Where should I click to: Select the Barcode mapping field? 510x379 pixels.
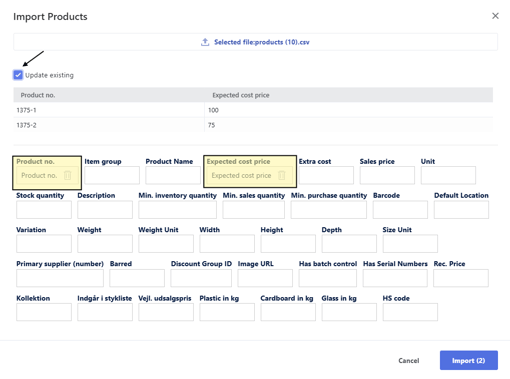point(400,210)
